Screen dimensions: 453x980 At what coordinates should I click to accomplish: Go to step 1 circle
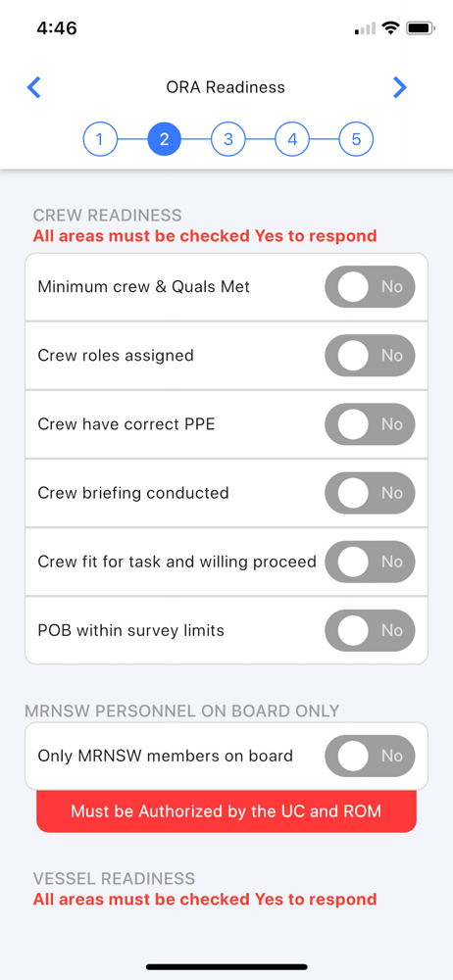(x=100, y=139)
